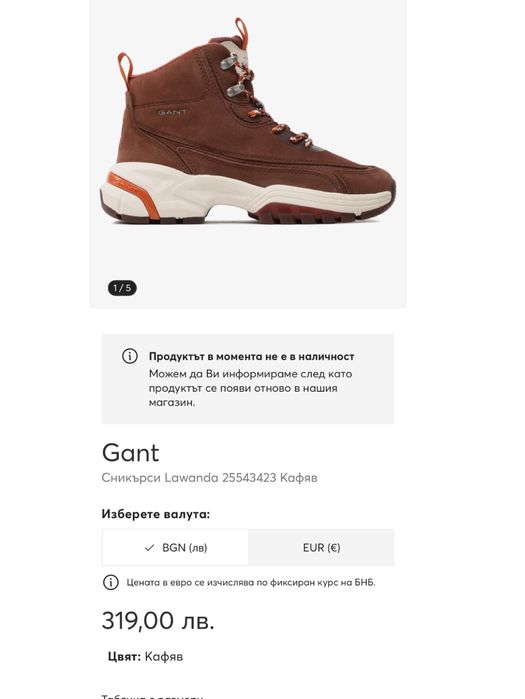Image resolution: width=525 pixels, height=699 pixels.
Task: Click product title Сникърси Lawanda 25543423 Кафяв
Action: pos(209,477)
